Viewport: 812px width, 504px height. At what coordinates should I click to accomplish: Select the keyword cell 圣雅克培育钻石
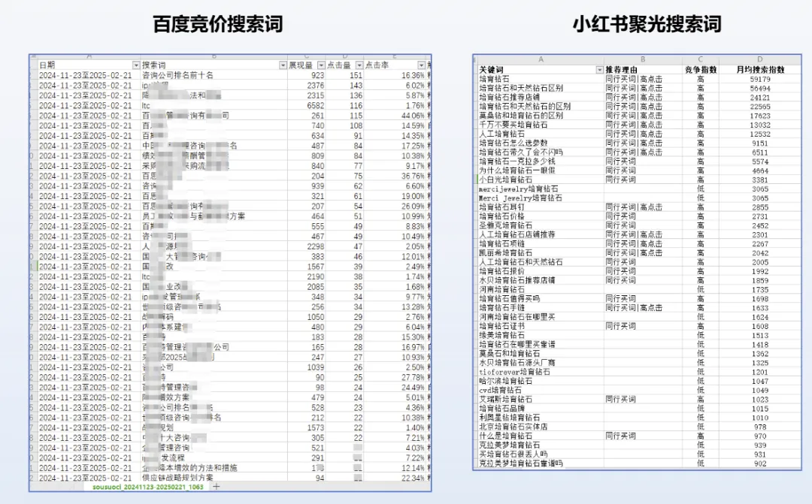[x=541, y=225]
